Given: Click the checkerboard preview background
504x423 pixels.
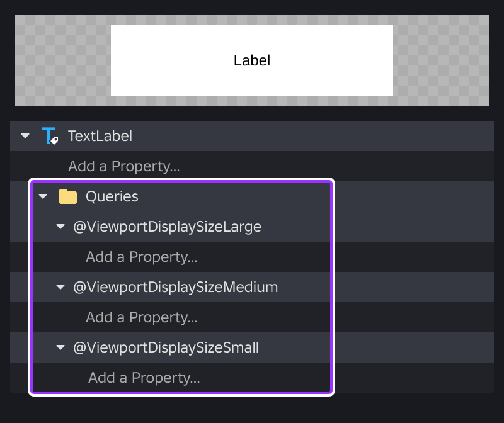Looking at the screenshot, I should [62, 60].
